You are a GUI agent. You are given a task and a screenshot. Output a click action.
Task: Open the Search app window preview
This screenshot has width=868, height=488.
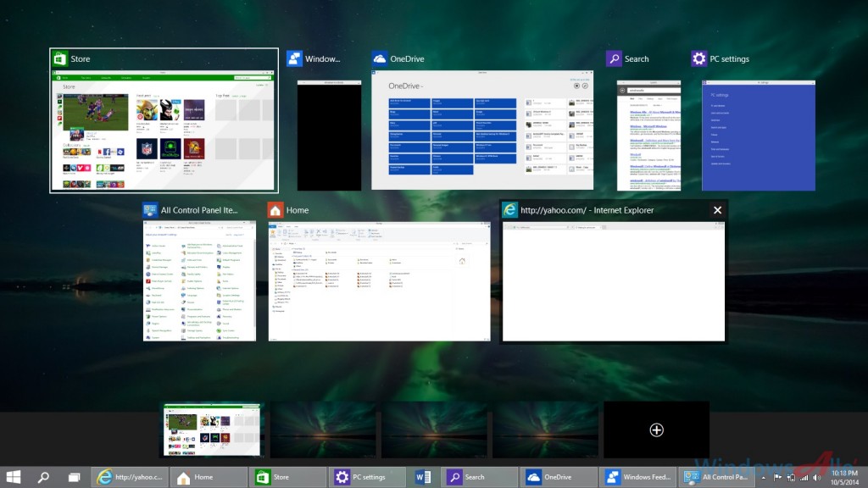(648, 135)
